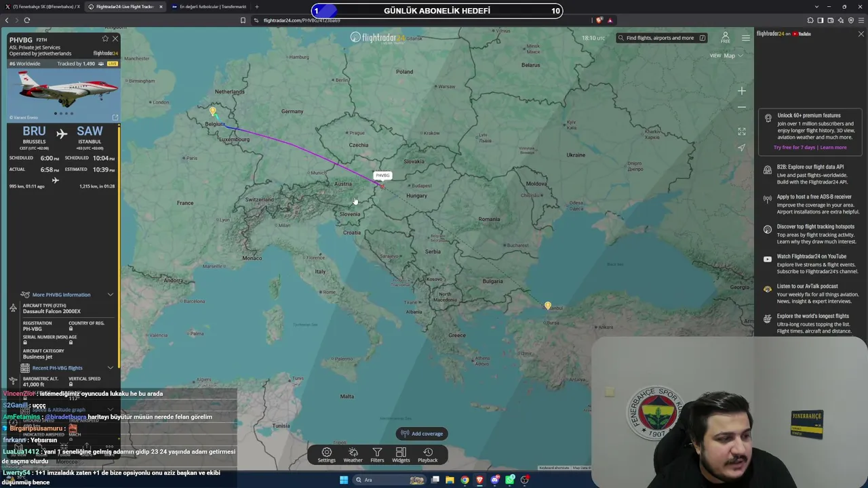Open the premium Learn more link

[x=833, y=147]
